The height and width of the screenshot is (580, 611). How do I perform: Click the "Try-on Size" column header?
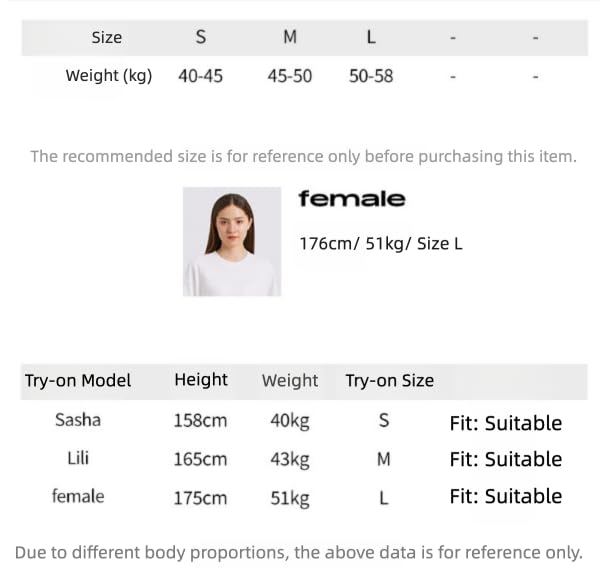point(389,380)
